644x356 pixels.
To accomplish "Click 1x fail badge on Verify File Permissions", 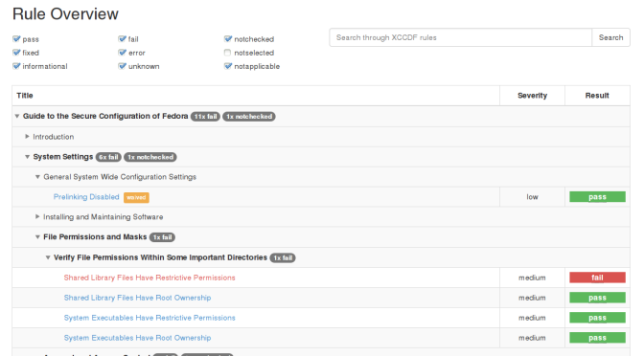I will 283,257.
